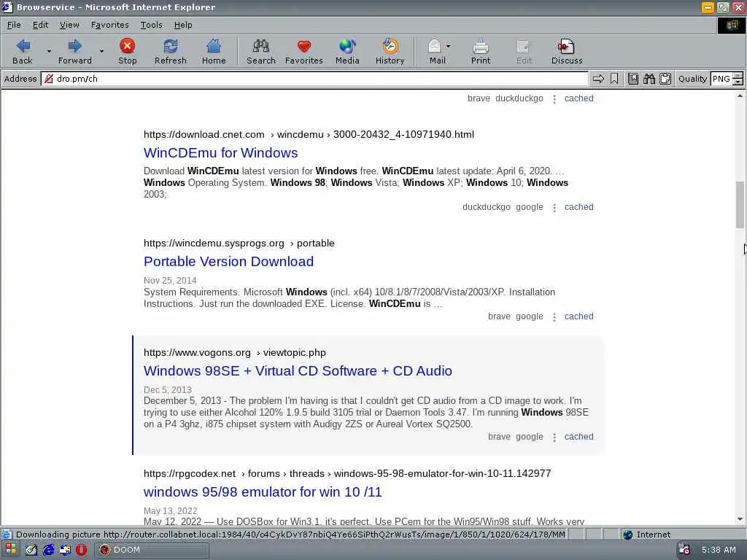
Task: Click the page icon in the address field
Action: 49,79
